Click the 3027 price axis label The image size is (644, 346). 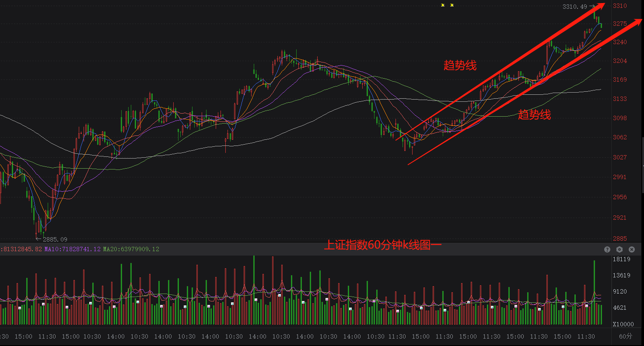620,157
